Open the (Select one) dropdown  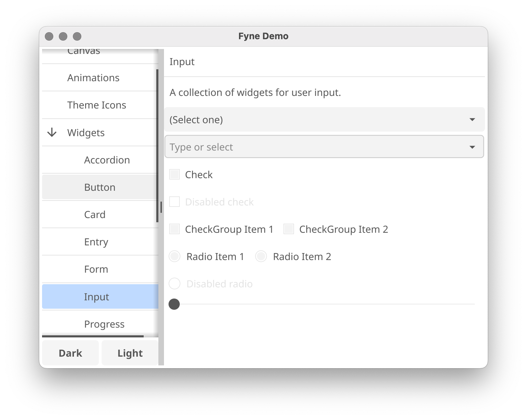pyautogui.click(x=324, y=120)
